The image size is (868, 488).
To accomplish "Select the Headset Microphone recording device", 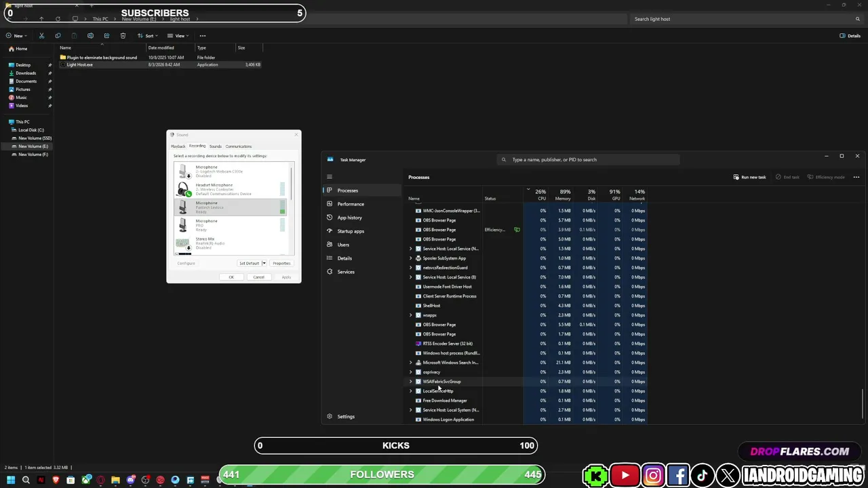I will (x=231, y=190).
